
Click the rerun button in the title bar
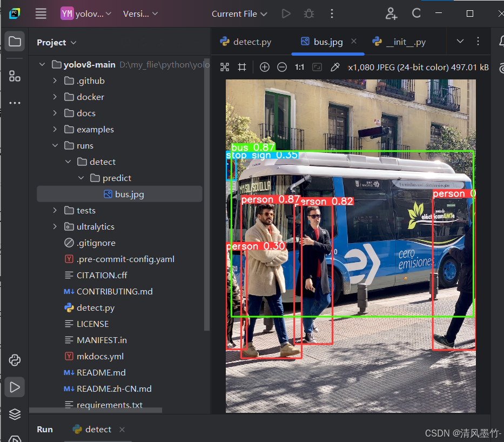click(416, 14)
